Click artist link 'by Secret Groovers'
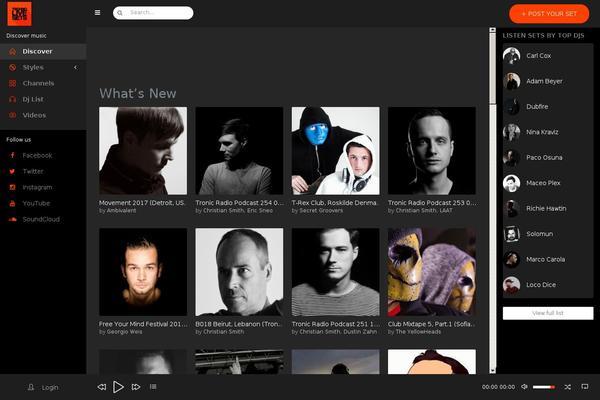 coord(317,211)
